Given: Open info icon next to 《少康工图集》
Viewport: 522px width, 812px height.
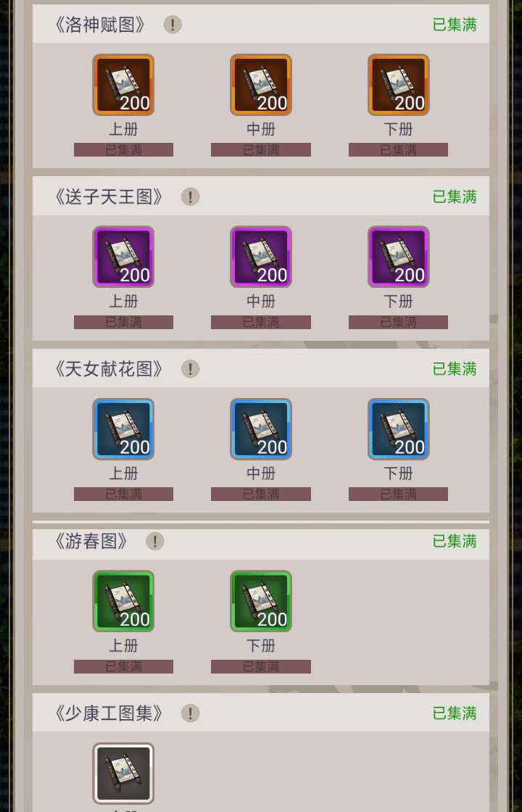Looking at the screenshot, I should tap(190, 713).
